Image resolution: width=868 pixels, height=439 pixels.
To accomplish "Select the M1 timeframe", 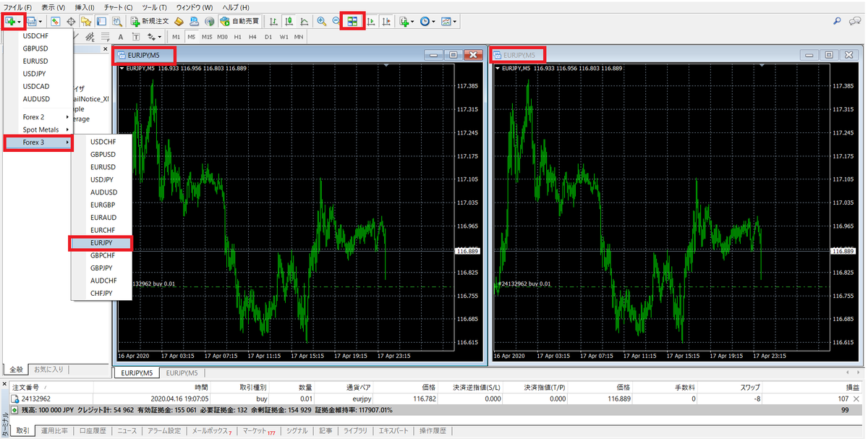I will click(x=176, y=37).
